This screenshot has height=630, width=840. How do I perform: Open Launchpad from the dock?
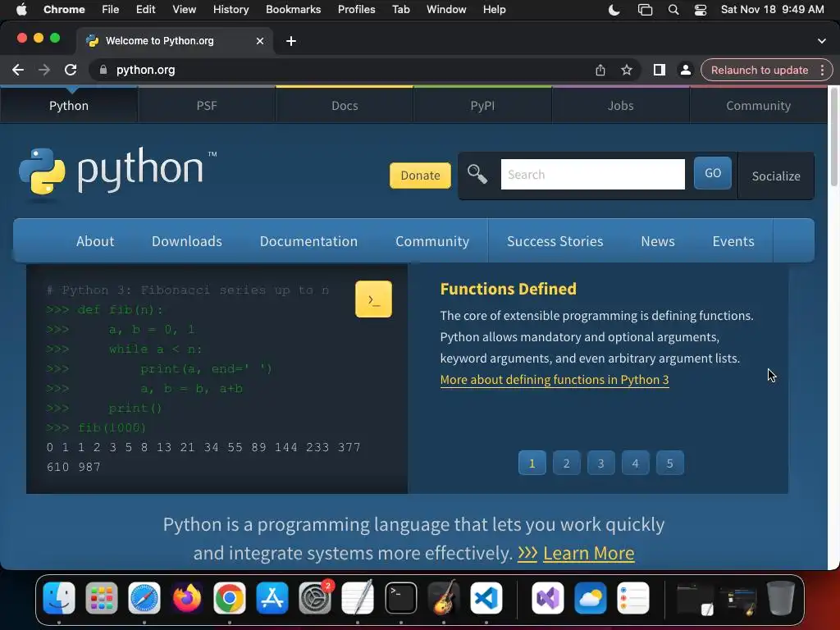pyautogui.click(x=101, y=598)
